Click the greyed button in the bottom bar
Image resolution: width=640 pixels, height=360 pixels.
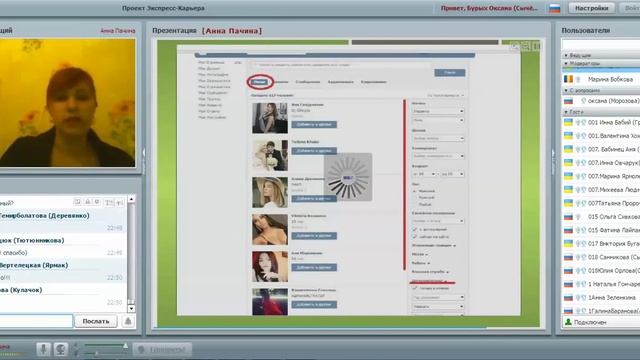pyautogui.click(x=162, y=350)
